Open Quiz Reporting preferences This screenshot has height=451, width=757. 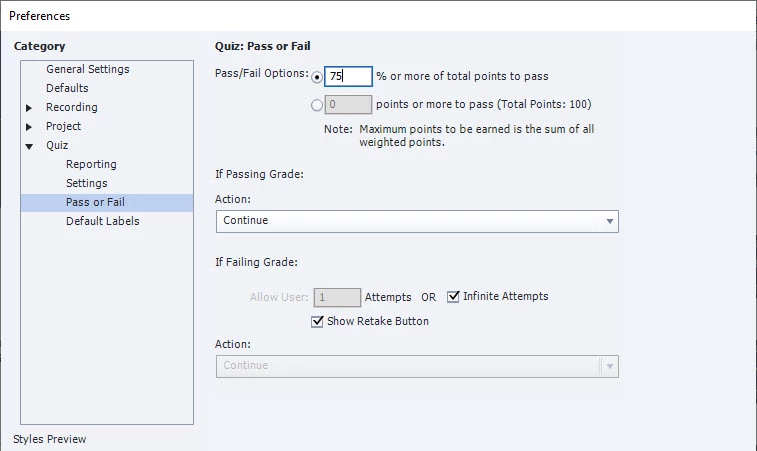91,164
